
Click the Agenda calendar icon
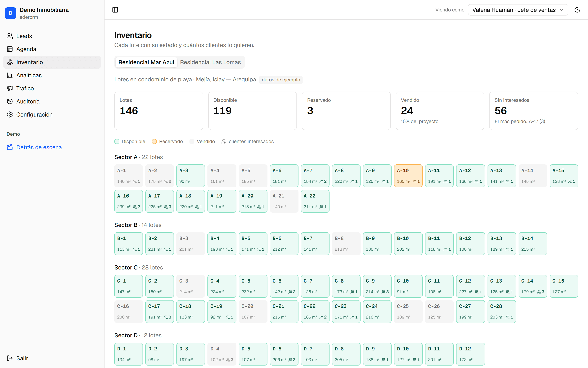point(10,49)
